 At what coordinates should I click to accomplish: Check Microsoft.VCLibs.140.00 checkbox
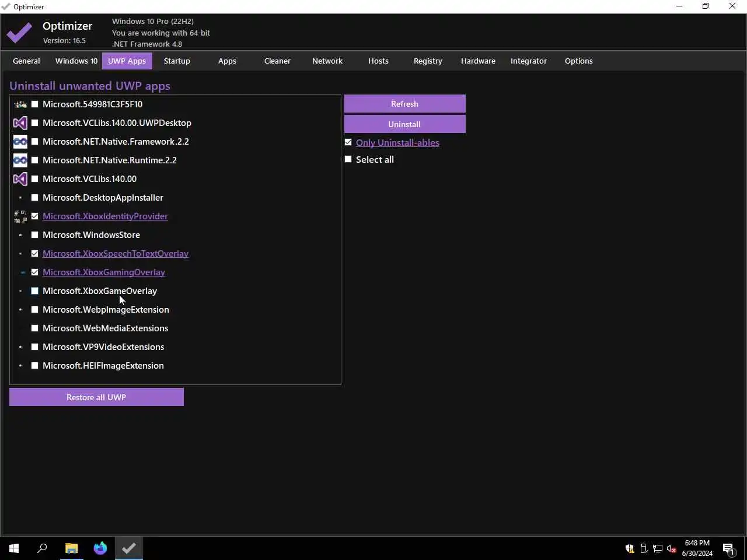click(34, 179)
